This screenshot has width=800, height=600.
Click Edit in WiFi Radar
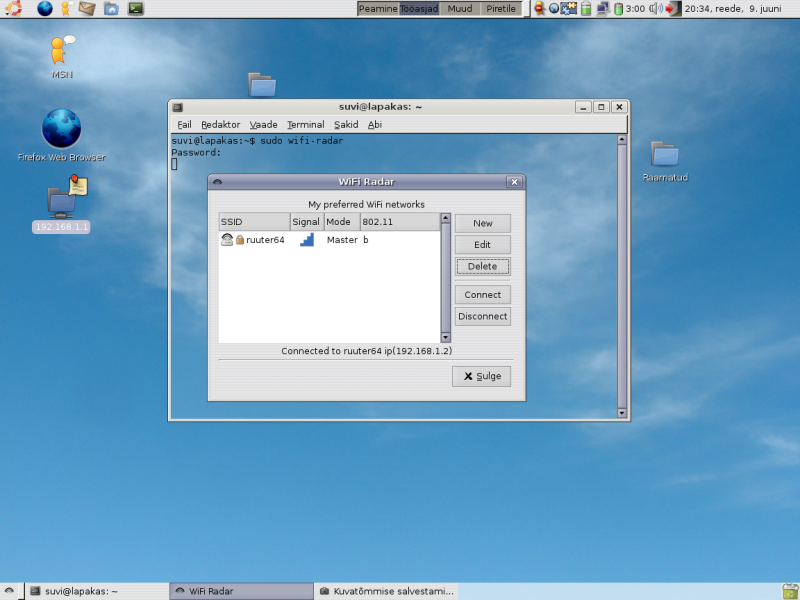483,245
